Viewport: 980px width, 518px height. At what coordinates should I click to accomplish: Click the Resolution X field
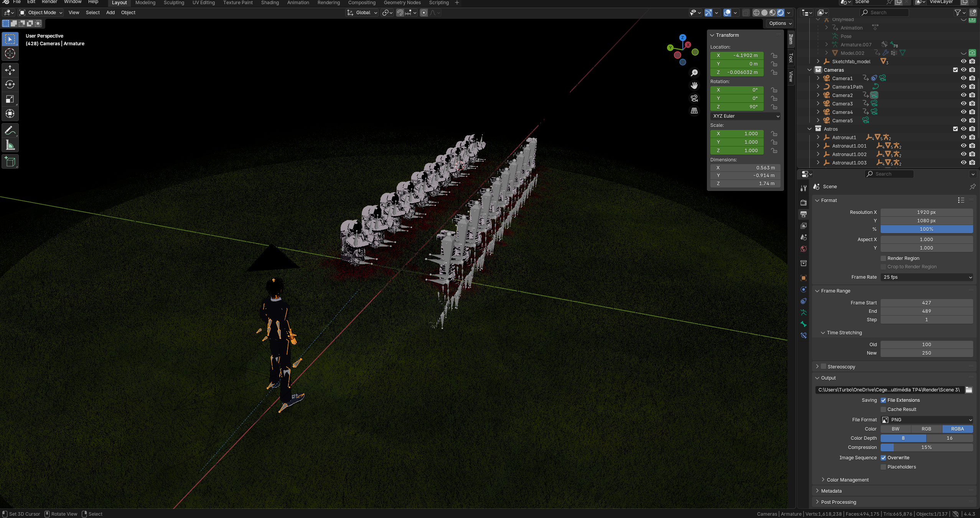926,212
